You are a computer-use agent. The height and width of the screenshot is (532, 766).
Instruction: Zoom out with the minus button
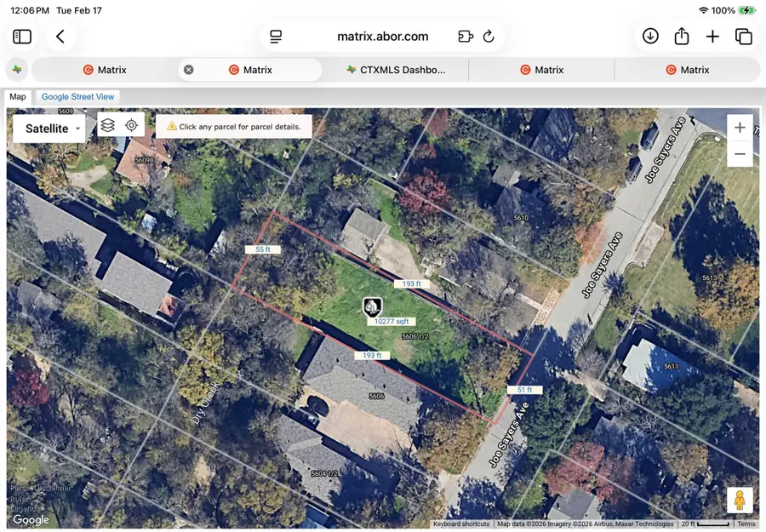point(740,154)
